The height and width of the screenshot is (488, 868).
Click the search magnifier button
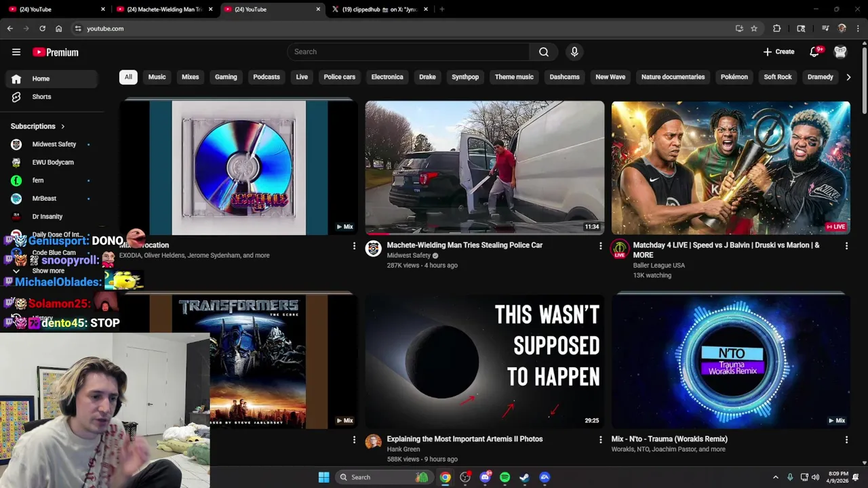(x=544, y=52)
